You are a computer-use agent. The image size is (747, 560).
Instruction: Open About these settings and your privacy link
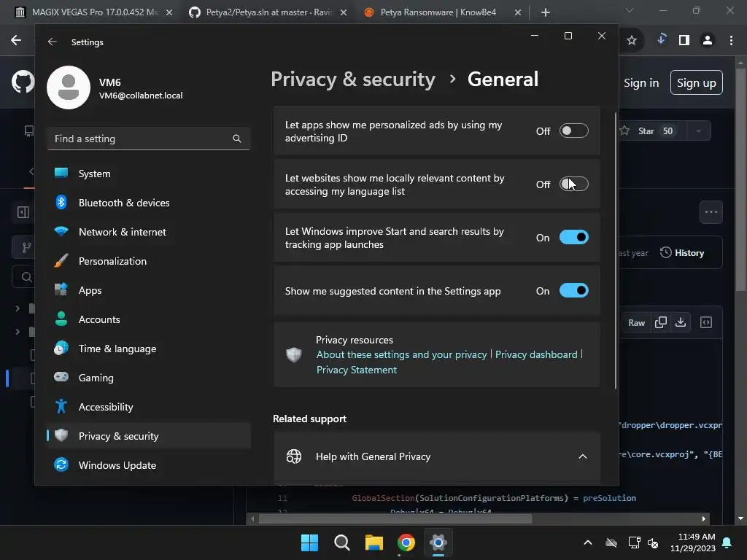tap(402, 355)
